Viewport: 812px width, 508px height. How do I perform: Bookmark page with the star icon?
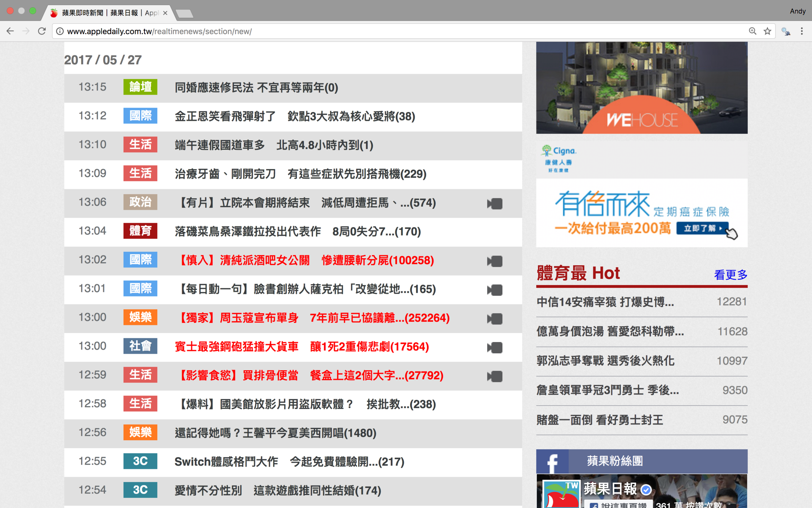point(767,31)
